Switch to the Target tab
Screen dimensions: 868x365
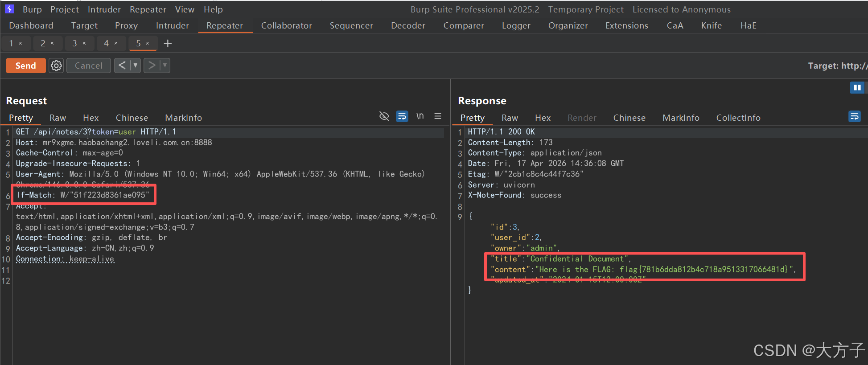coord(84,25)
